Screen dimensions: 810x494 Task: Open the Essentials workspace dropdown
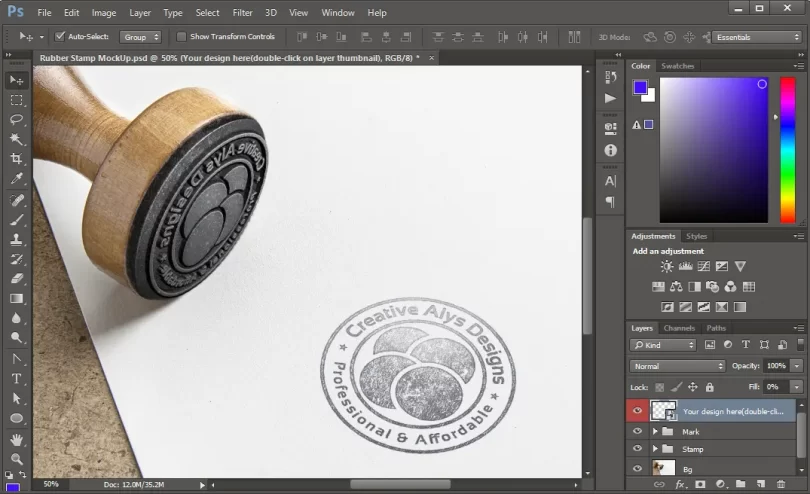(757, 37)
